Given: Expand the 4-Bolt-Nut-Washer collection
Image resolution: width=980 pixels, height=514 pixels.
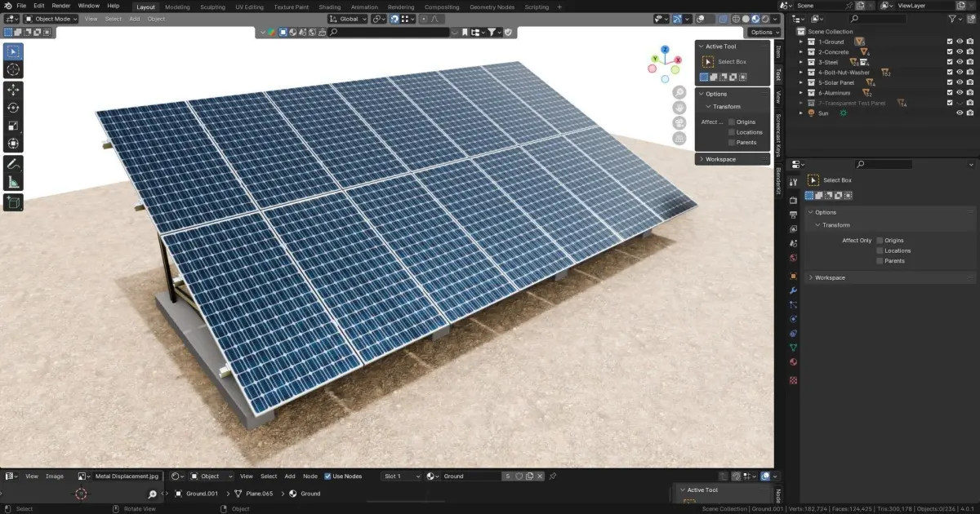Looking at the screenshot, I should [x=802, y=73].
